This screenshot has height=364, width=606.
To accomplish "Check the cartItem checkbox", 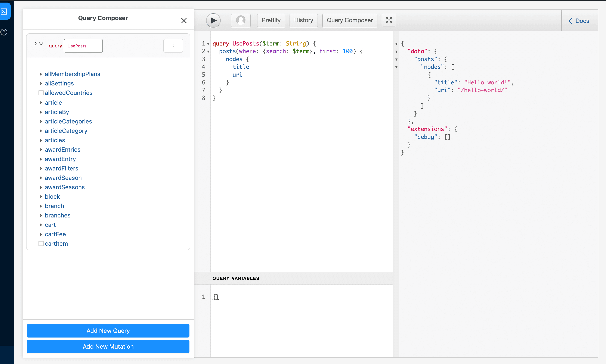I will point(41,243).
